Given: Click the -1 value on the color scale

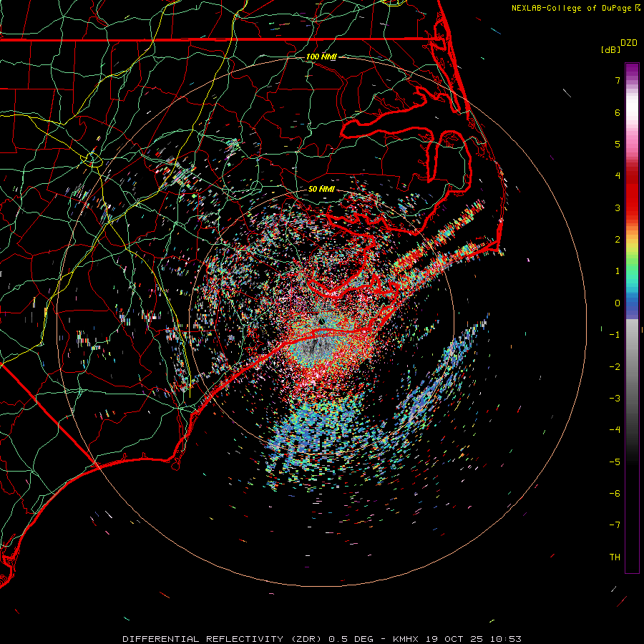Looking at the screenshot, I should click(615, 335).
